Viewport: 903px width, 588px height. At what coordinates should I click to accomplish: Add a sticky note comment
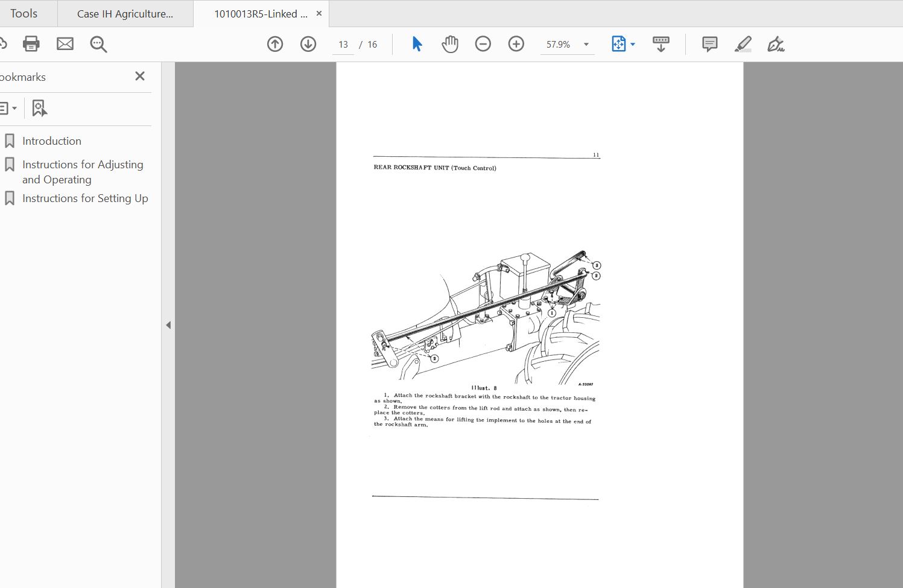coord(710,44)
